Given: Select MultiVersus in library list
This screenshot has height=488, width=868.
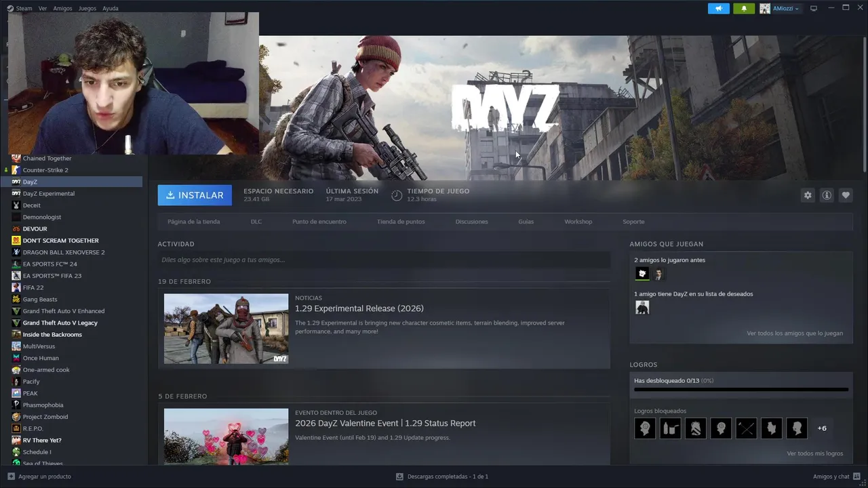Looking at the screenshot, I should click(x=39, y=346).
